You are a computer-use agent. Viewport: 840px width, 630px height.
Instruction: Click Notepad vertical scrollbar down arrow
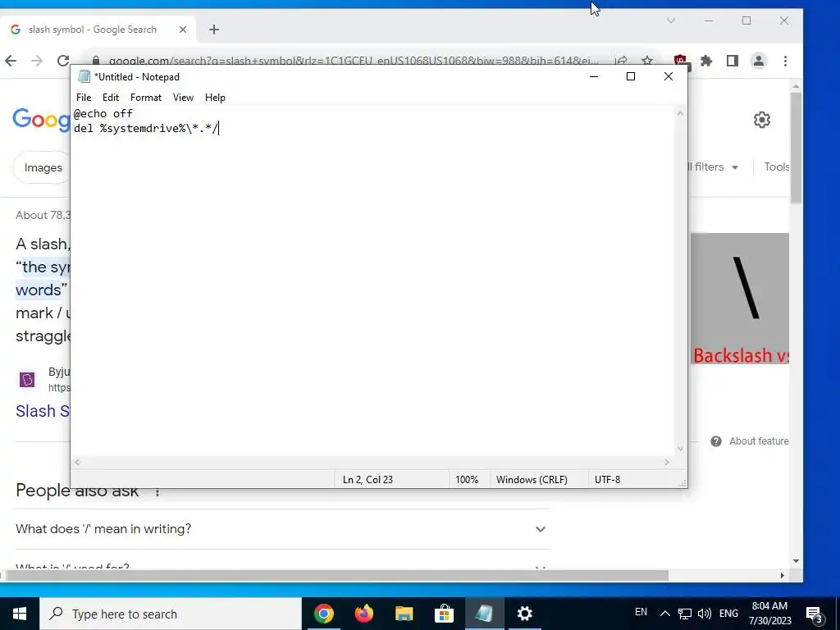(x=680, y=449)
